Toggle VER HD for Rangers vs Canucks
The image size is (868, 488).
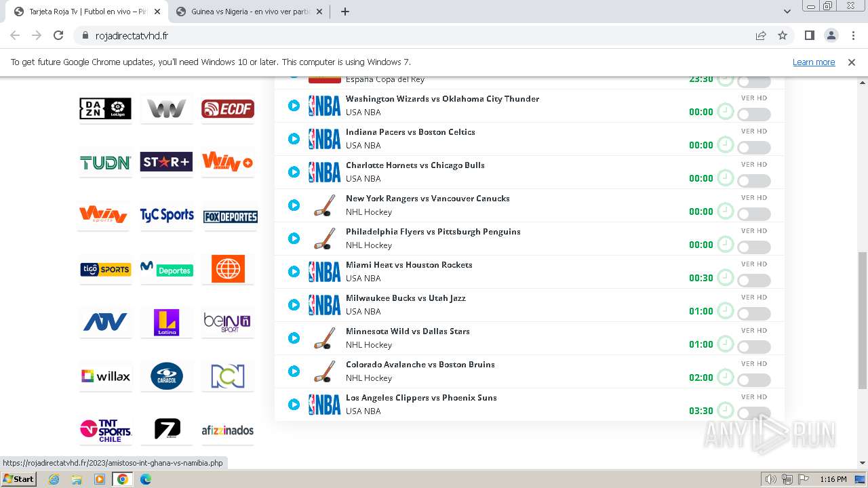coord(754,214)
